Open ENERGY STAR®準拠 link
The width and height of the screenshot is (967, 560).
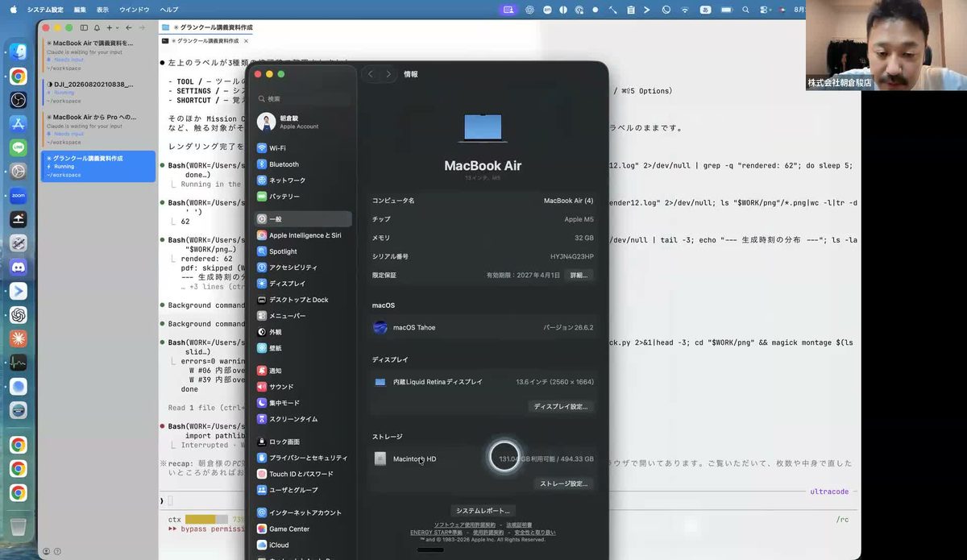[436, 533]
